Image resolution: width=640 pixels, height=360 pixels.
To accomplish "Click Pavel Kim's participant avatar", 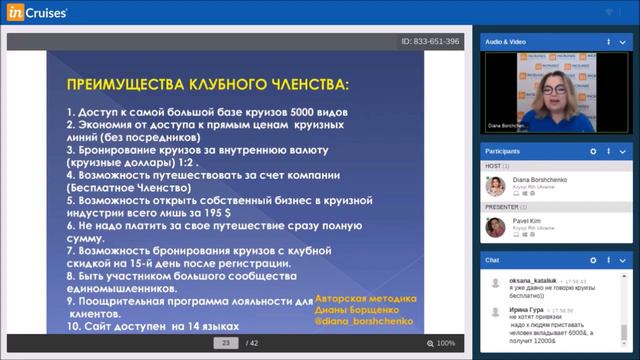I will [496, 227].
